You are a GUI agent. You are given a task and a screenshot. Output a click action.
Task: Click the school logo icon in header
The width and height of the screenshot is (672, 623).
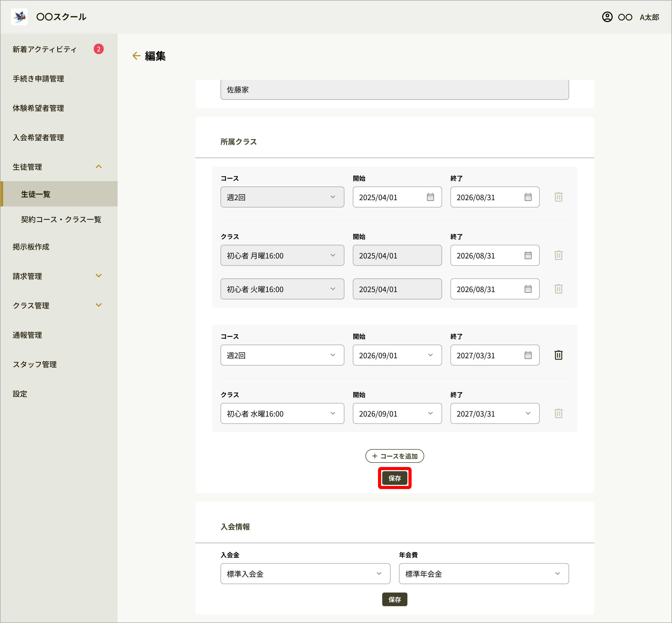click(19, 17)
